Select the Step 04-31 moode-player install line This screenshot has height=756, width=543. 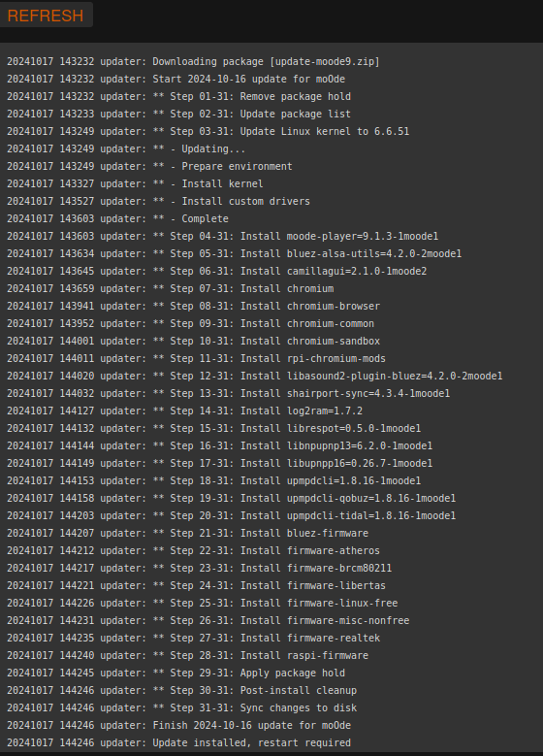coord(223,236)
